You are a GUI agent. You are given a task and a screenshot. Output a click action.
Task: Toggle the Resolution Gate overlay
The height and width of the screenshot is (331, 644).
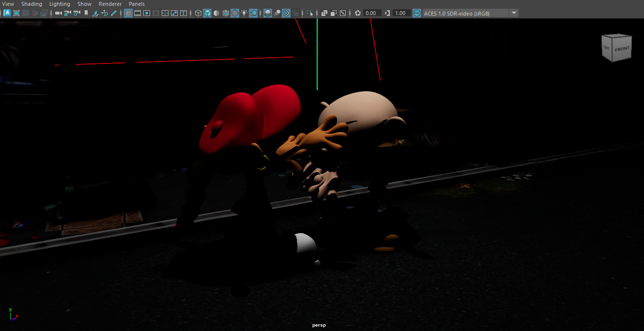point(147,13)
